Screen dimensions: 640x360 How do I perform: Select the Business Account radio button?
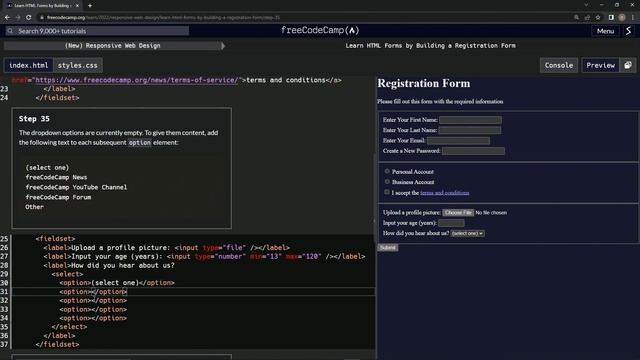(x=387, y=182)
